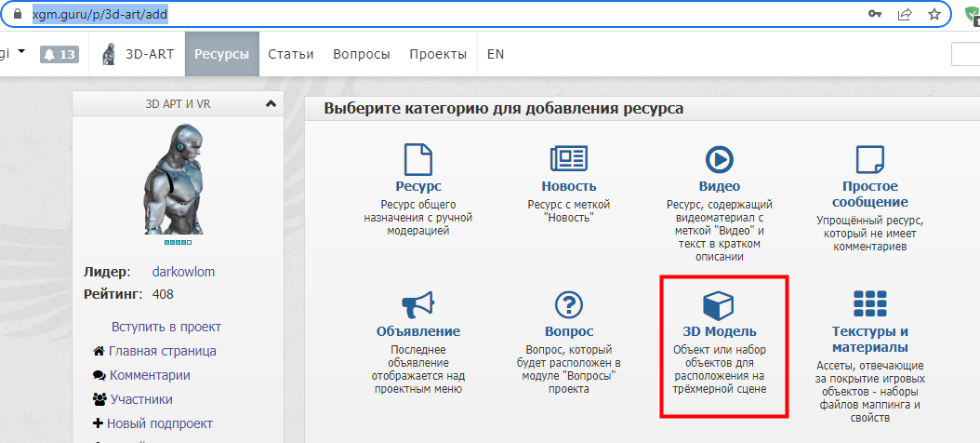
Task: Click the Видео category title link
Action: click(720, 186)
